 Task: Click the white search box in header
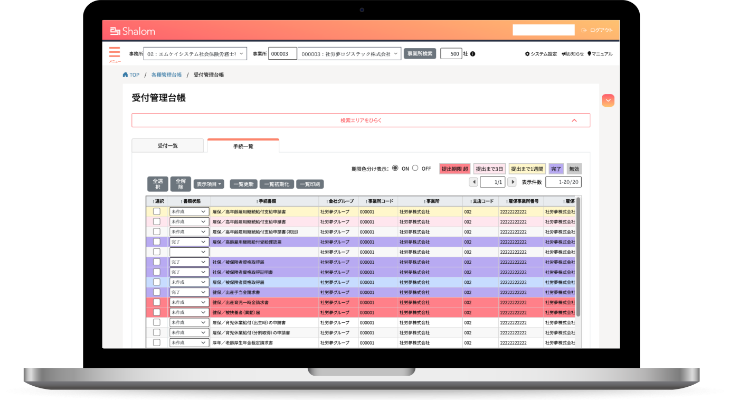coord(543,30)
